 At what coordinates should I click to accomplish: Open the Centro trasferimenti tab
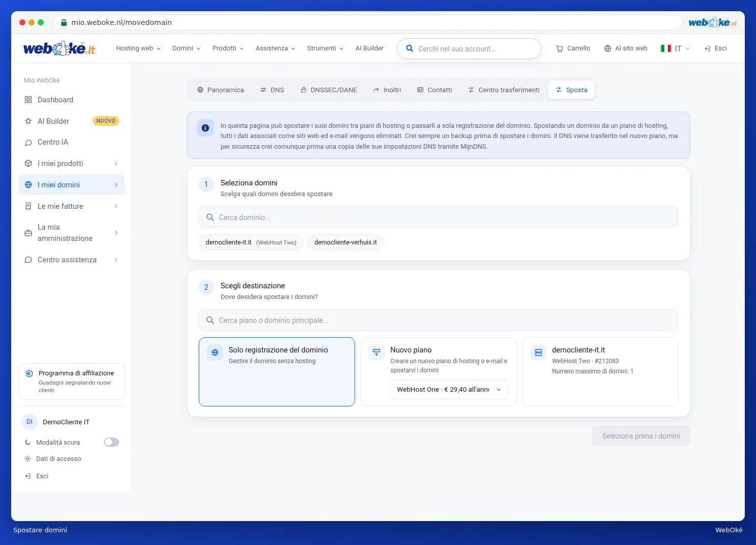coord(504,90)
